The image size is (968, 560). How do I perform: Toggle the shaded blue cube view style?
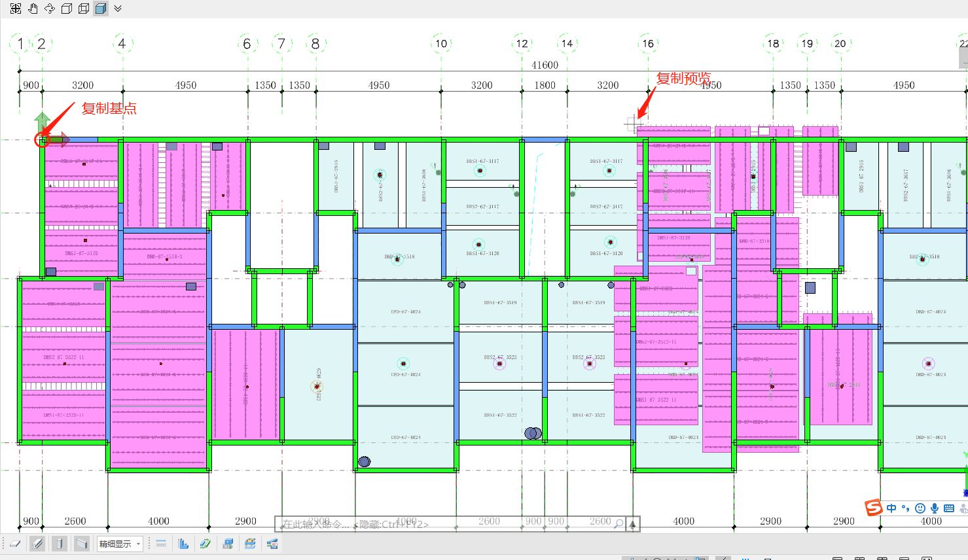[101, 9]
